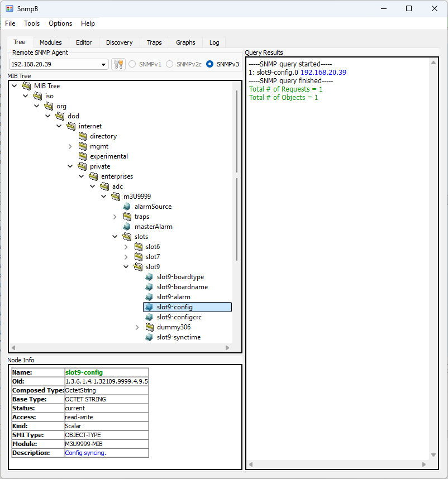Viewport: 448px width, 479px height.
Task: Click the m3U9999 folder icon
Action: tap(116, 197)
